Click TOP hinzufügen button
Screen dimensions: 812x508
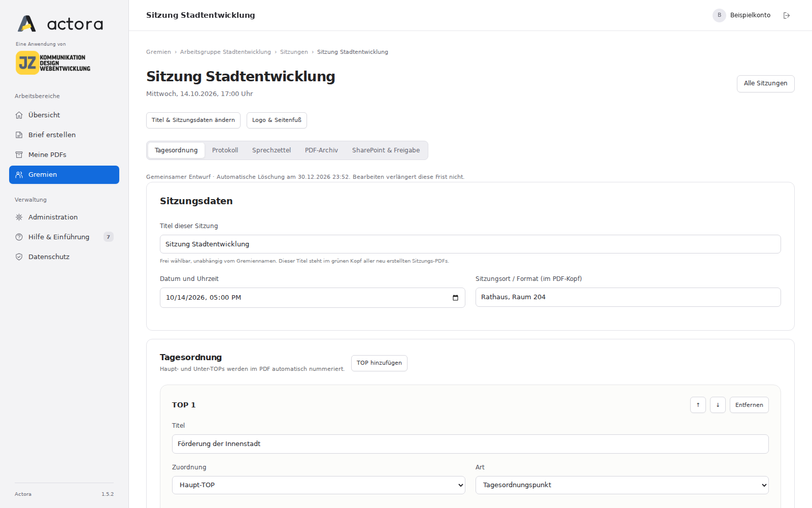379,363
